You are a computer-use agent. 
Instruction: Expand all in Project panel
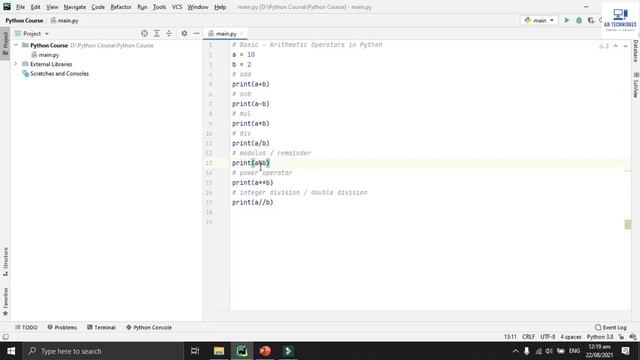(157, 33)
